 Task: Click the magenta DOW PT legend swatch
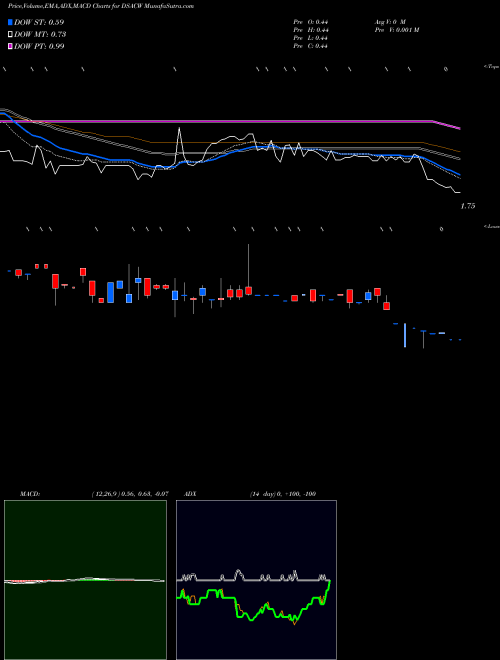(10, 46)
